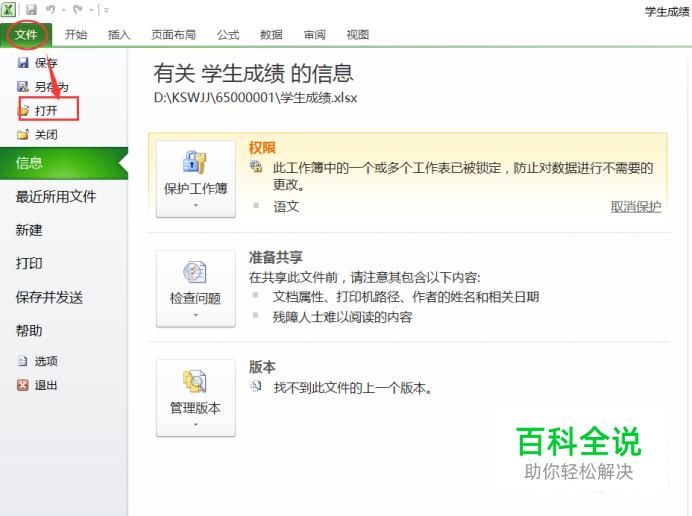Click the Redo icon in quick access toolbar
692x516 pixels.
[x=79, y=9]
